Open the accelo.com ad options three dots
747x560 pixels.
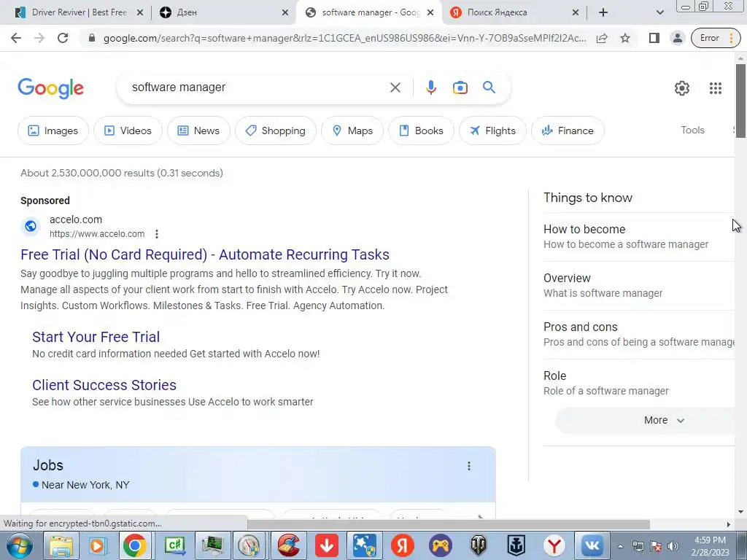(156, 234)
